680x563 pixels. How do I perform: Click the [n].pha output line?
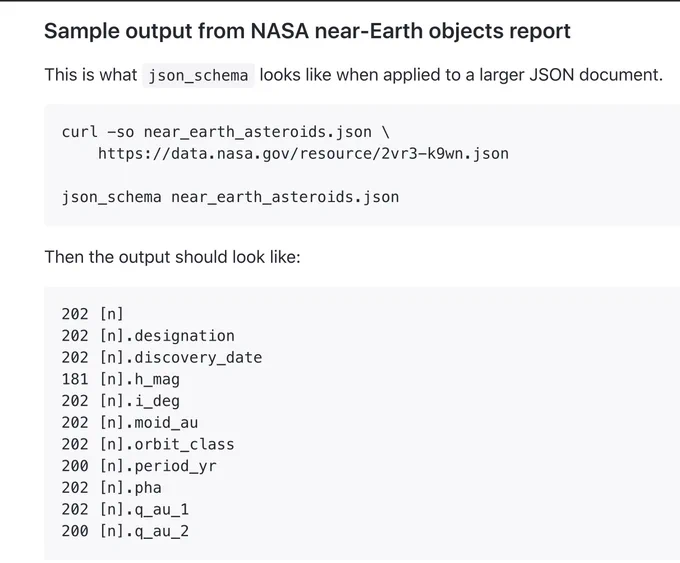tap(111, 488)
